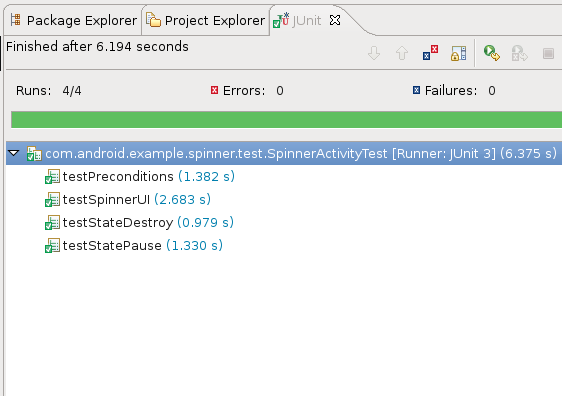Close the JUnit view tab
562x396 pixels.
(x=335, y=20)
